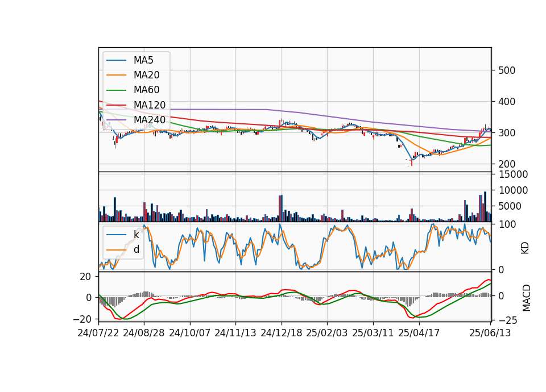Click the MA60 legend label
Viewport: 546px width, 392px height.
pyautogui.click(x=147, y=90)
